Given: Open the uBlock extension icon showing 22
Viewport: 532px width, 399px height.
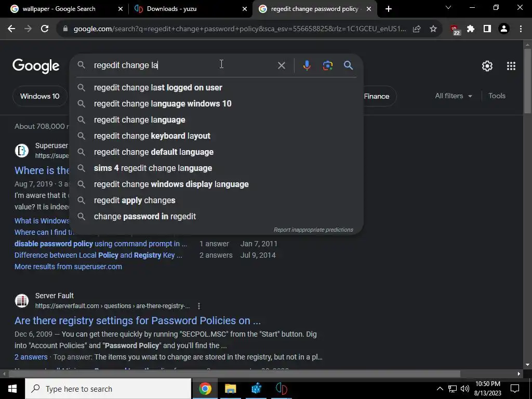Looking at the screenshot, I should 455,30.
